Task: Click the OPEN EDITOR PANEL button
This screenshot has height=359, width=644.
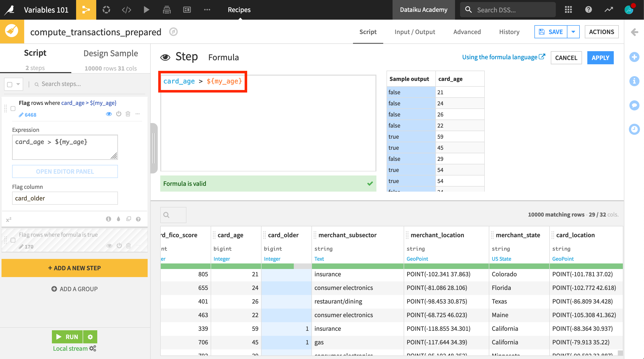Action: click(x=65, y=171)
